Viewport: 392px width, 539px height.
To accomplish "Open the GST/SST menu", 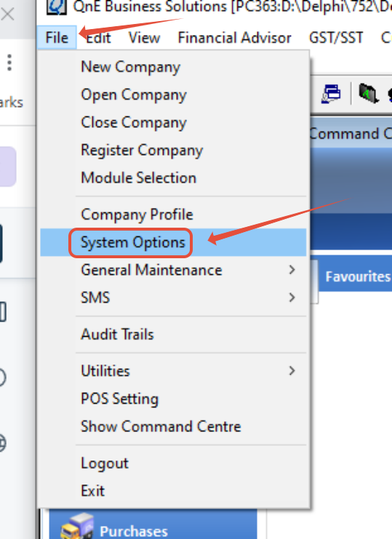I will [336, 38].
